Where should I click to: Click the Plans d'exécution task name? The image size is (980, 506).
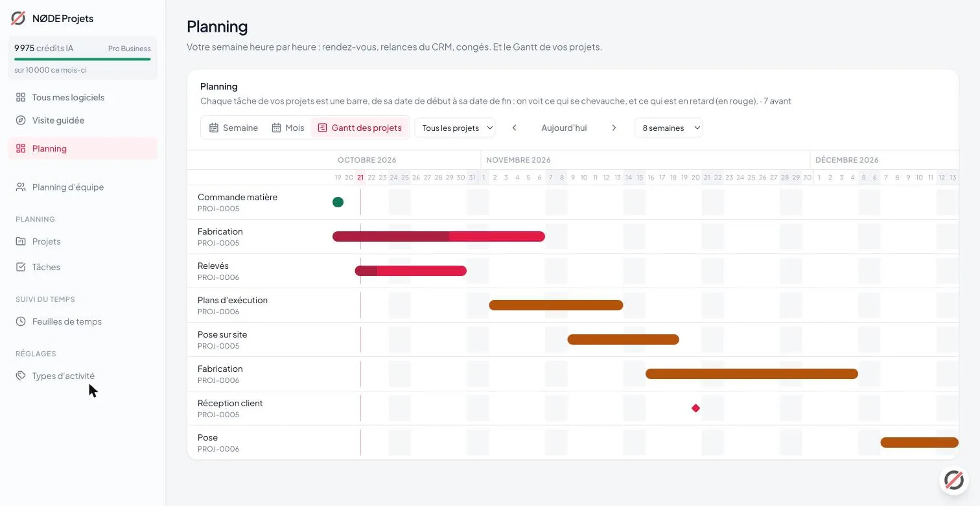pos(233,300)
